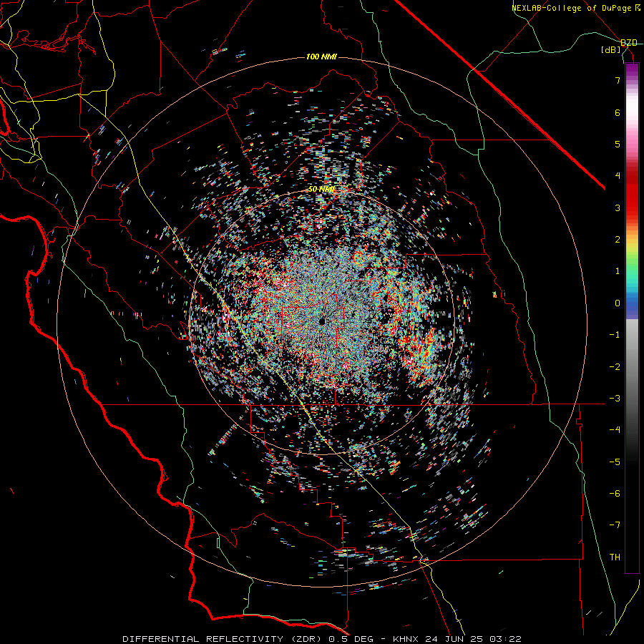Click the KHNX station identifier in caption

tap(406, 639)
